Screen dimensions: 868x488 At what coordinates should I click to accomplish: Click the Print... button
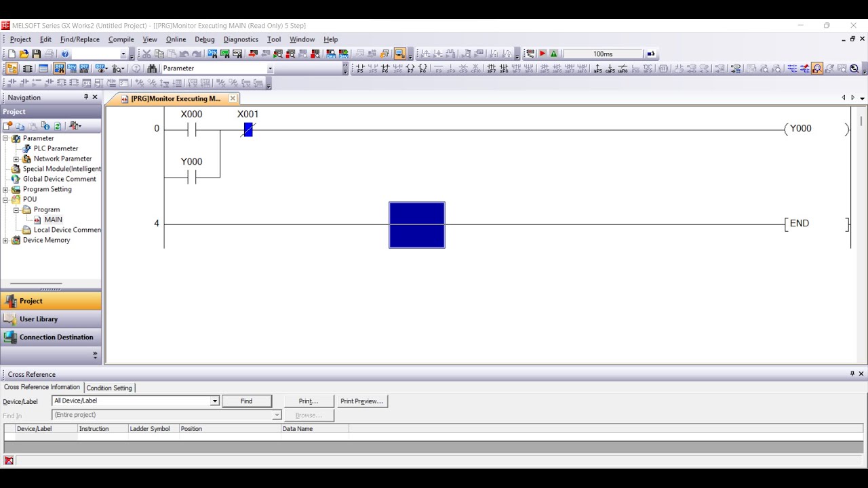[309, 401]
